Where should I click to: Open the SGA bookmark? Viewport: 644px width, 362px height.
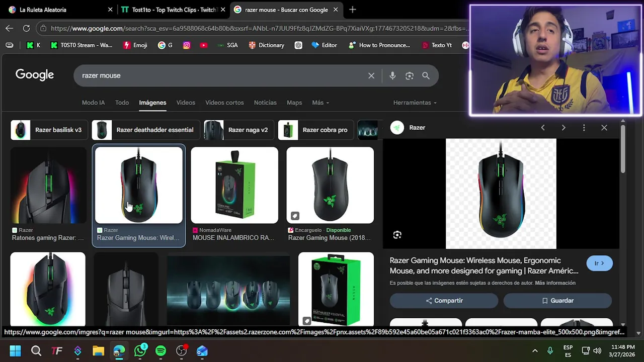pyautogui.click(x=227, y=45)
